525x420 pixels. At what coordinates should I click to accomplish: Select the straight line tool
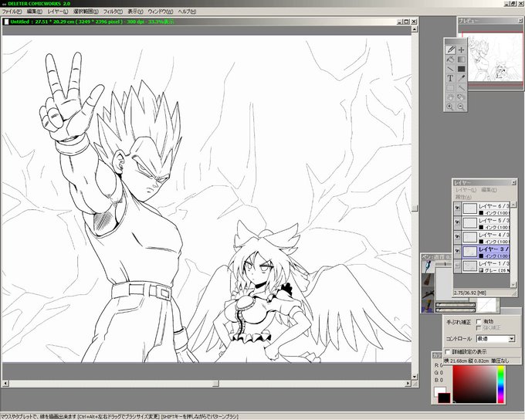pyautogui.click(x=450, y=69)
